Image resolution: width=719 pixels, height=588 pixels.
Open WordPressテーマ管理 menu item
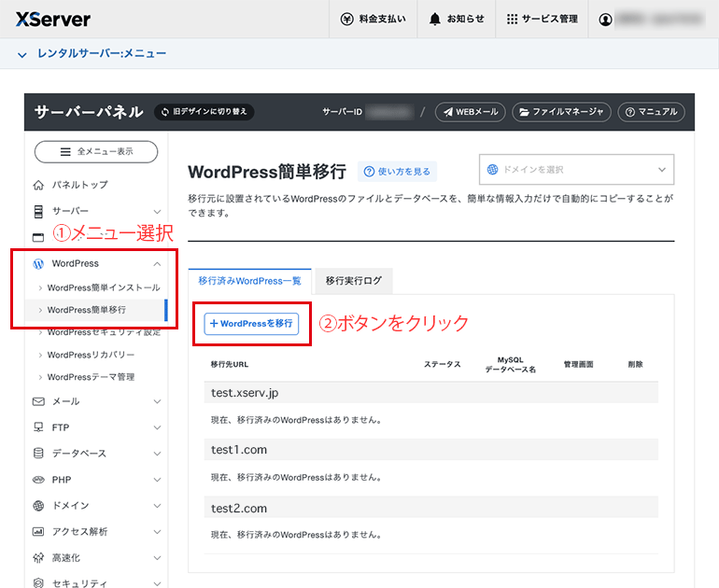91,377
